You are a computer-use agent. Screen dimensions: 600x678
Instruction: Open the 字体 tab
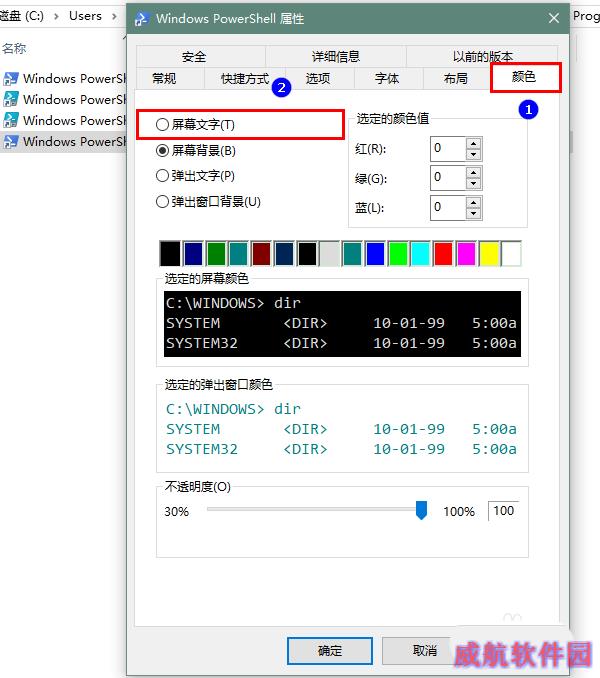pyautogui.click(x=387, y=78)
